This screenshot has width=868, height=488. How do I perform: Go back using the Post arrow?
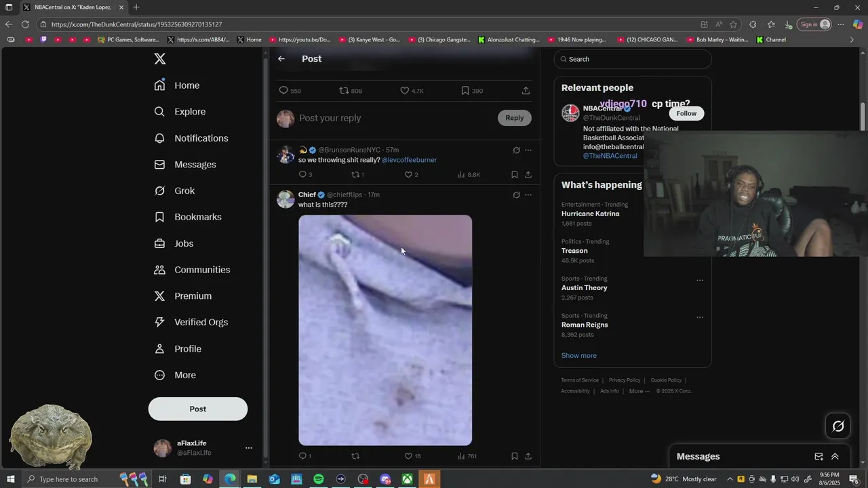pyautogui.click(x=281, y=59)
